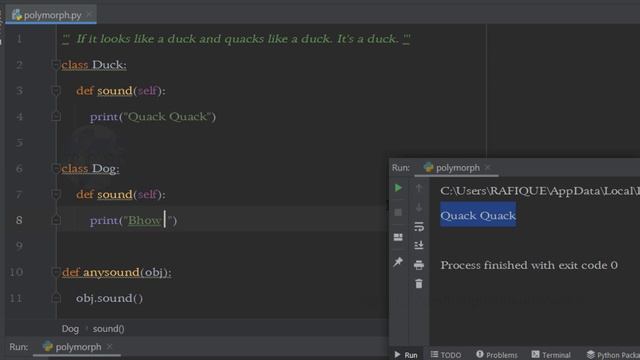Click sound() in the breadcrumb bar
Viewport: 640px width, 360px height.
click(x=108, y=329)
